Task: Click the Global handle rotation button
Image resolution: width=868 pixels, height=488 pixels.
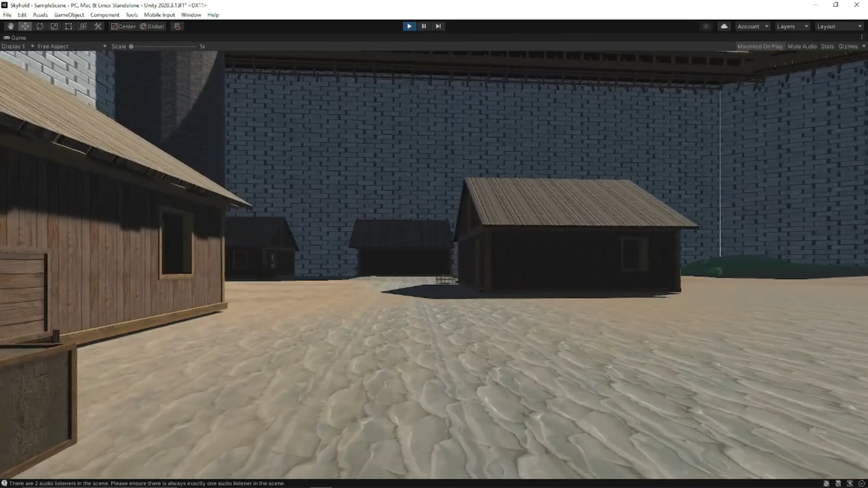Action: [152, 26]
